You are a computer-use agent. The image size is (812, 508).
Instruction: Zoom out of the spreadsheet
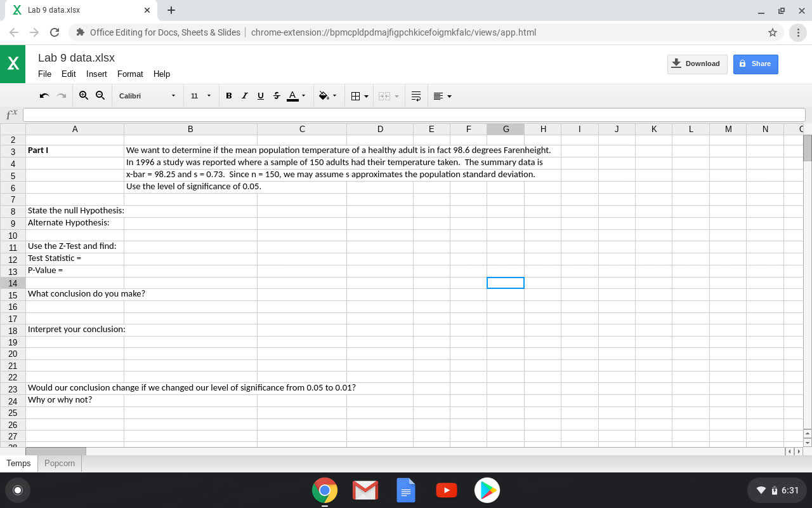pos(100,95)
